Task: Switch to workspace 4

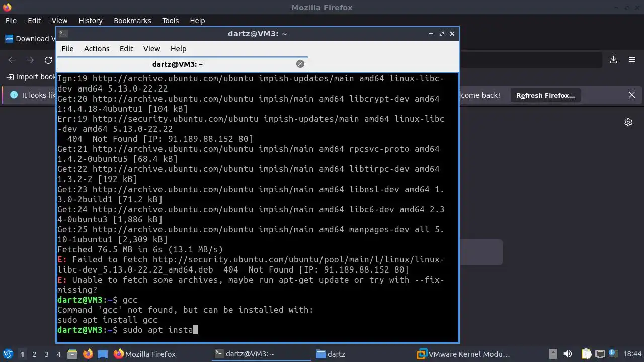Action: click(59, 354)
